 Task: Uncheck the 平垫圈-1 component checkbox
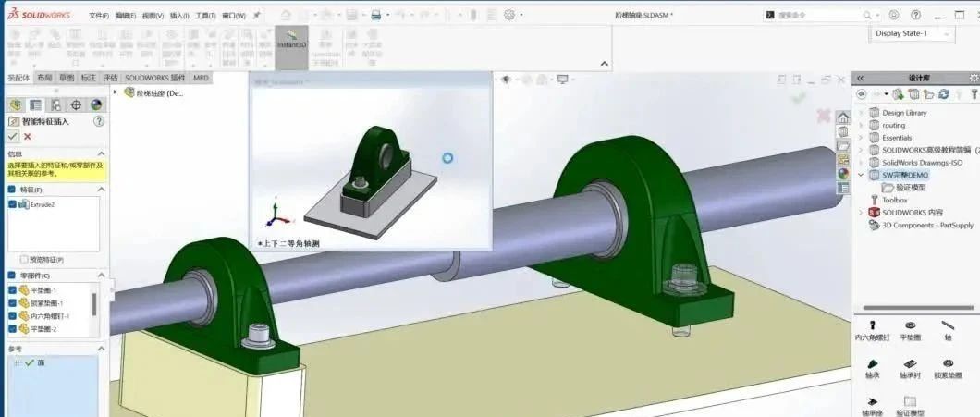13,290
